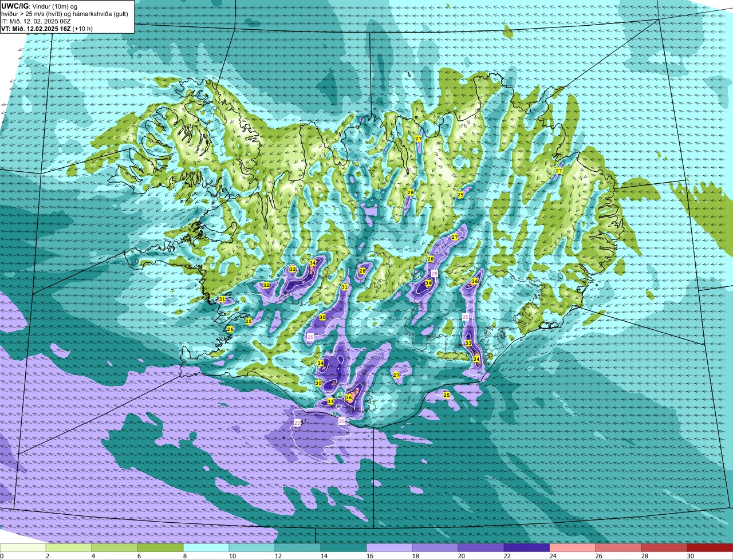Click the 26–28 m/s salmon legend swatch
The image size is (733, 560).
[x=618, y=548]
